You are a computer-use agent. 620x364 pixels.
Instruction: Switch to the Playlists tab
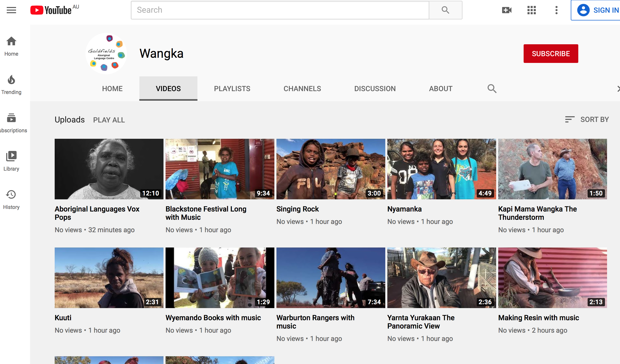click(232, 89)
